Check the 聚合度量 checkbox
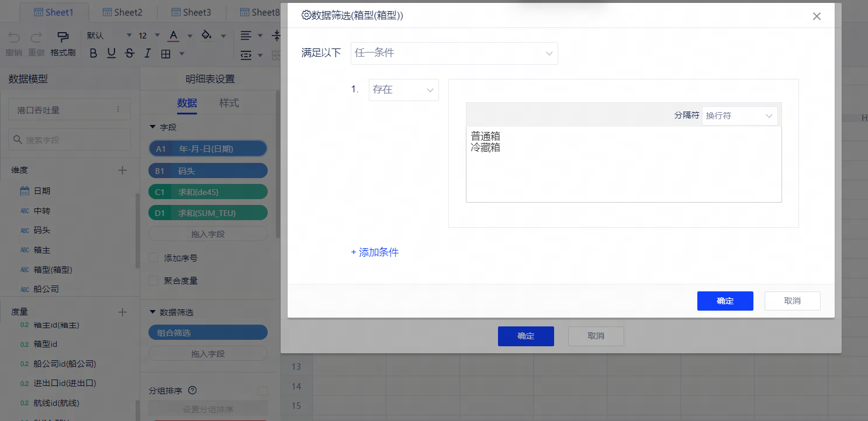The height and width of the screenshot is (421, 868). tap(154, 280)
